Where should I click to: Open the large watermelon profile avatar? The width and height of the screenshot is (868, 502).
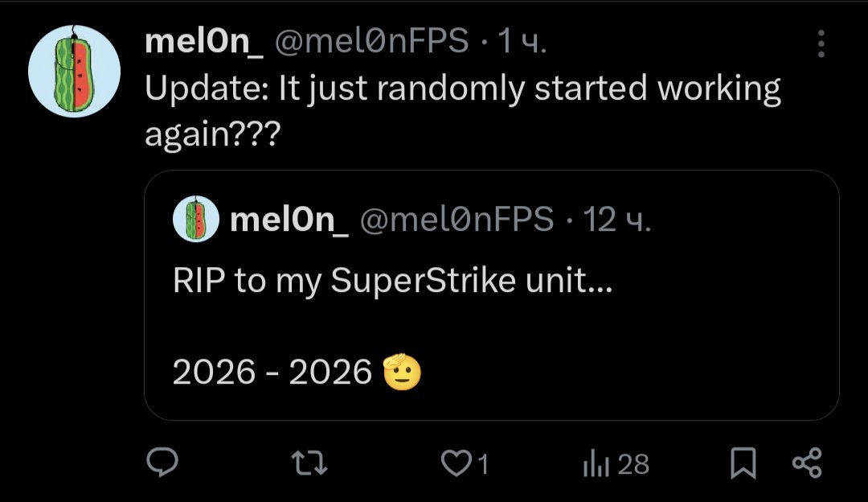74,72
